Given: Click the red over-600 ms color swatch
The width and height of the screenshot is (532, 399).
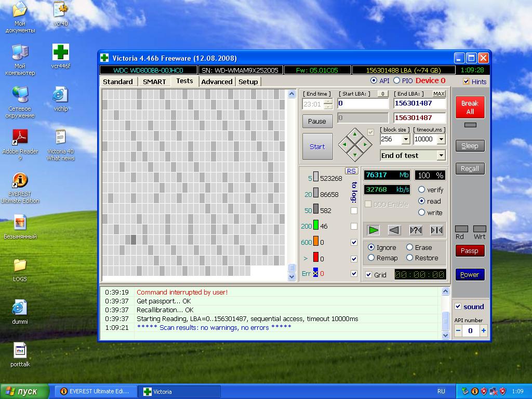Looking at the screenshot, I should coord(315,257).
